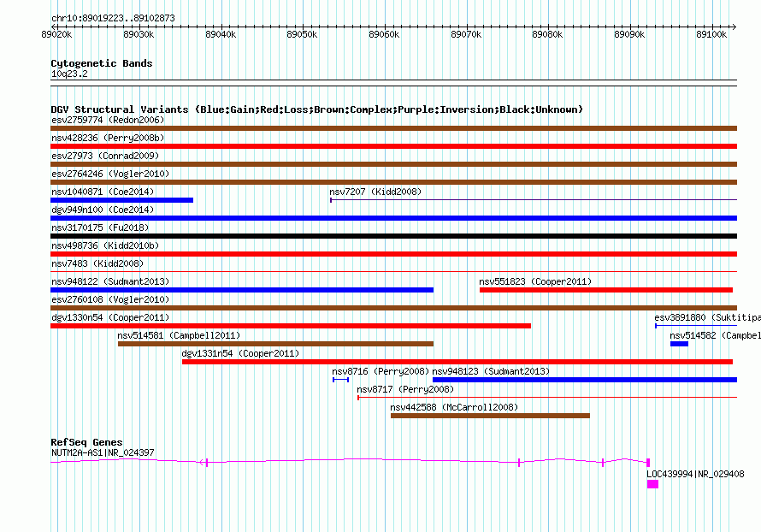Click the dgv1331n54 (Cooper2011) red bar
The height and width of the screenshot is (532, 761).
click(x=457, y=362)
